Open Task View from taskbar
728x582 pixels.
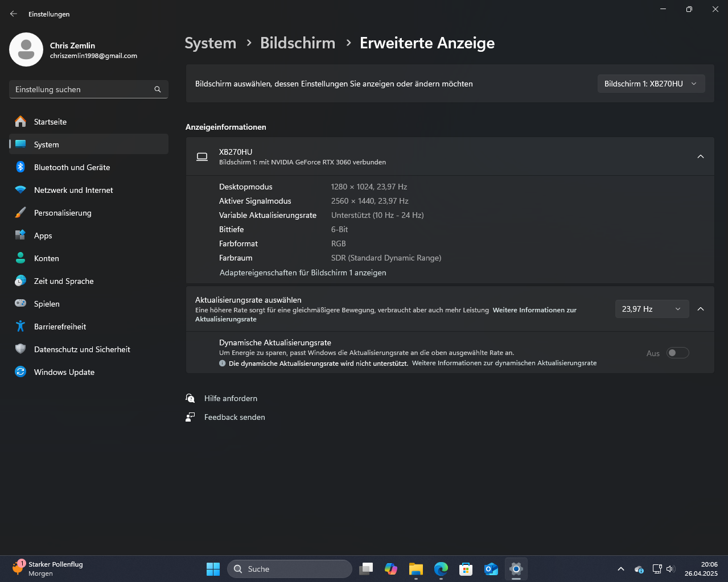click(366, 569)
